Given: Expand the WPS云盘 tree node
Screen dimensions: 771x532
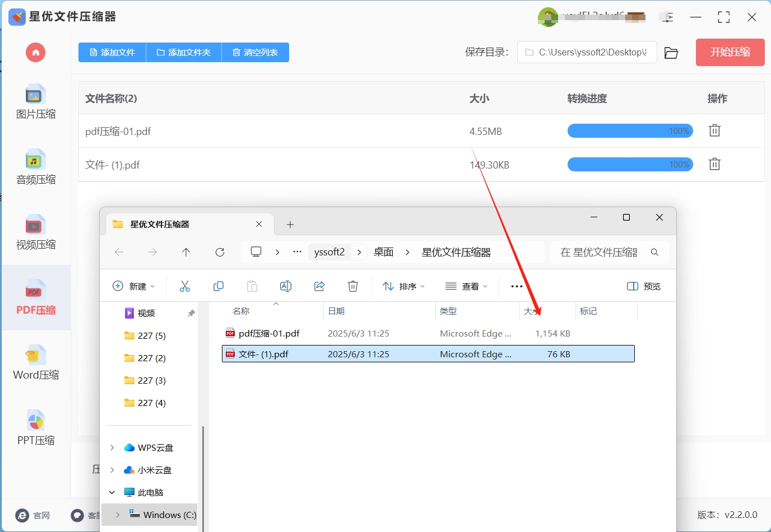Looking at the screenshot, I should coord(112,447).
